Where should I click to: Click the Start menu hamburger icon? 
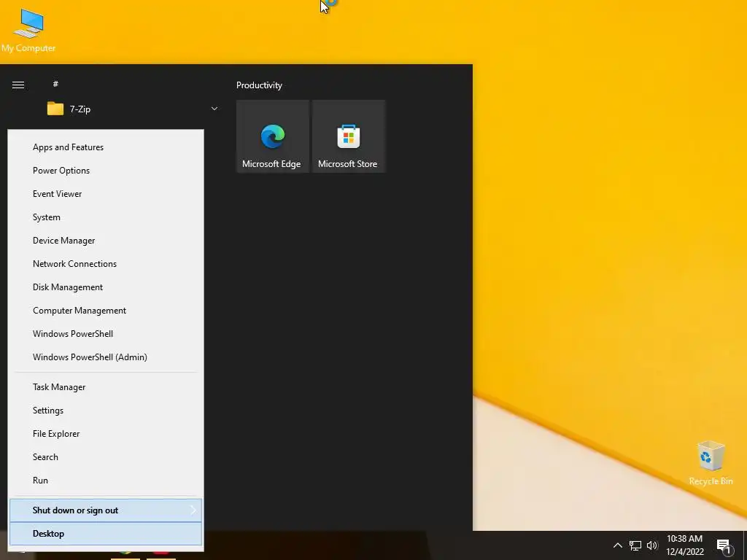click(x=18, y=85)
